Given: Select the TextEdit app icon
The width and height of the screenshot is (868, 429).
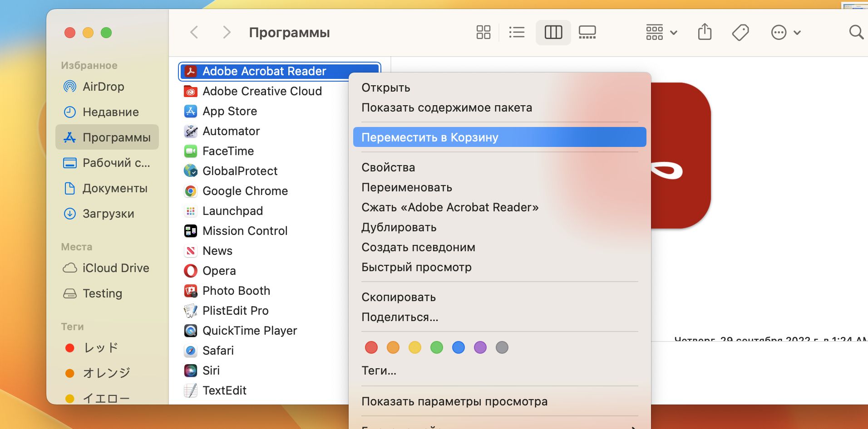Looking at the screenshot, I should pos(191,390).
